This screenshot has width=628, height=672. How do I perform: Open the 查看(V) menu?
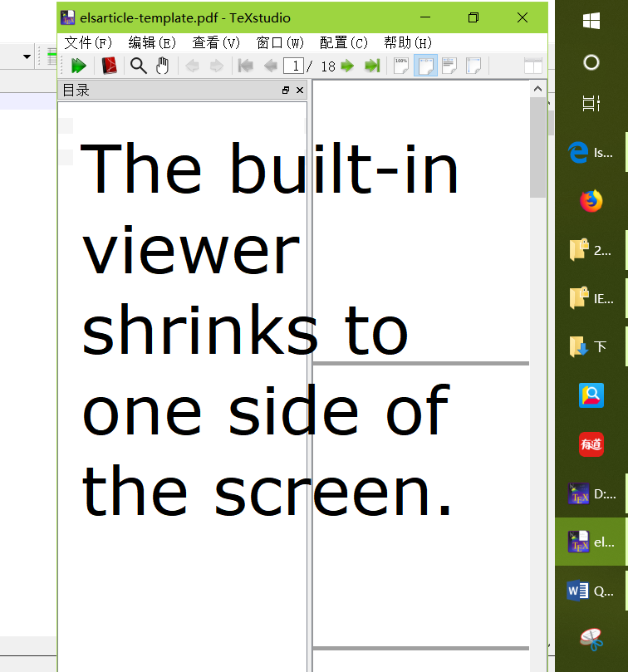pos(216,43)
